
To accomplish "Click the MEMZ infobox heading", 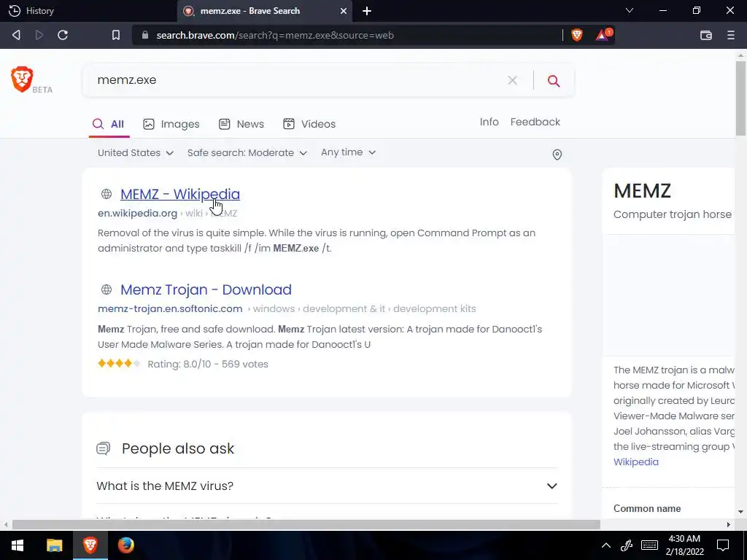I will tap(642, 191).
